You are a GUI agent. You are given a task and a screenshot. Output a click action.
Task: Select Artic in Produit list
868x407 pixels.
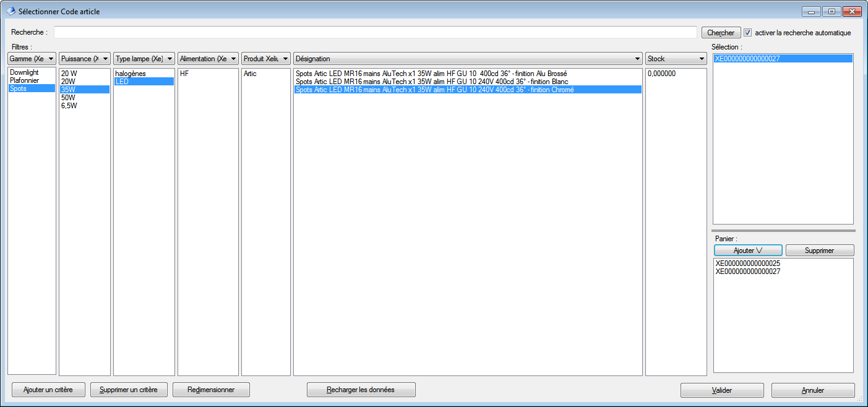[x=266, y=74]
